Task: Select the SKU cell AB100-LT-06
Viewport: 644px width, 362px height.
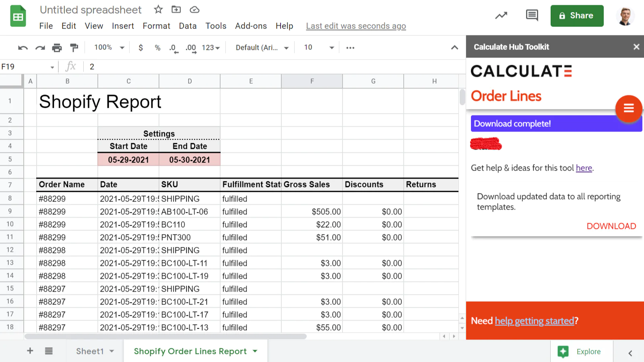Action: [x=190, y=212]
